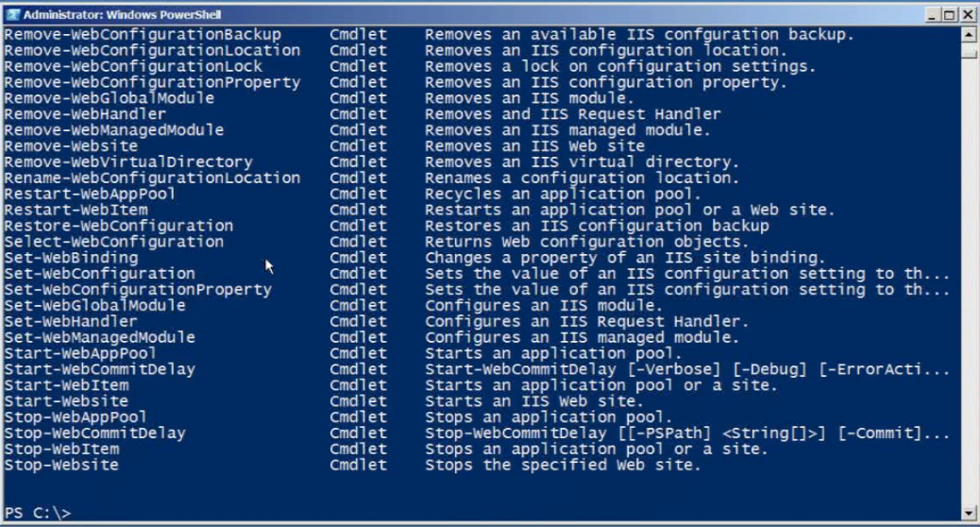Minimize the PowerShell window
This screenshot has height=527, width=980.
click(x=932, y=14)
